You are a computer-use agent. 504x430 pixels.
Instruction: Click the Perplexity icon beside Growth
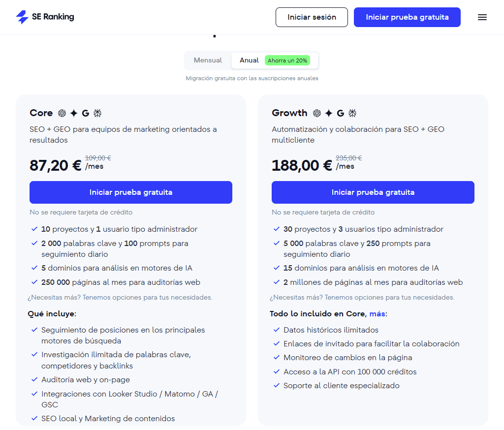[352, 113]
